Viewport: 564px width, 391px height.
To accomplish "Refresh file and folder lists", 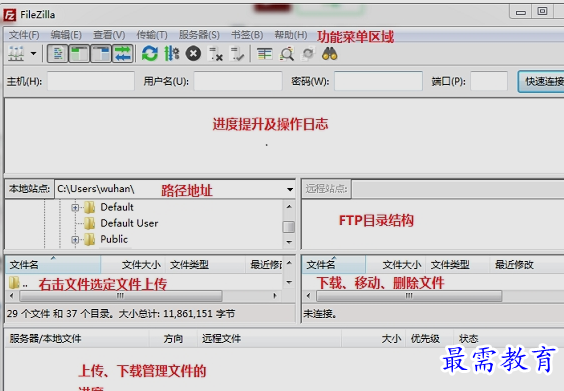I will 150,54.
